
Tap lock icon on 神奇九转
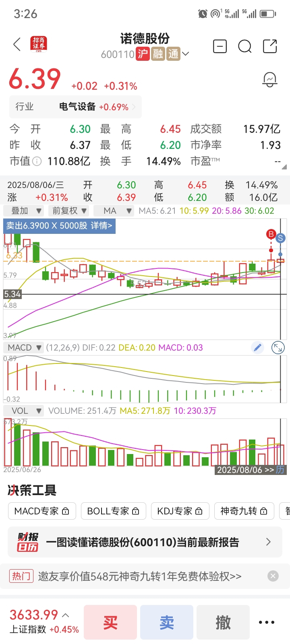point(264,511)
